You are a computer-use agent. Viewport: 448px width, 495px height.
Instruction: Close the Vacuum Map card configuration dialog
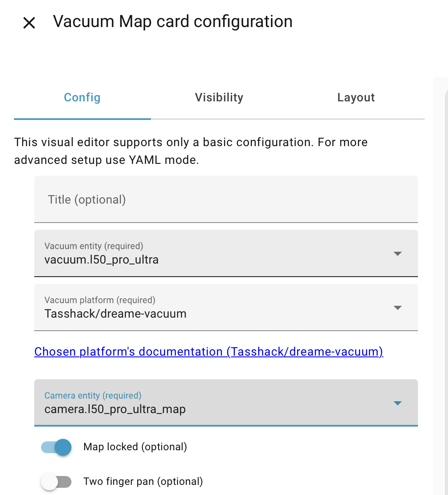[29, 23]
